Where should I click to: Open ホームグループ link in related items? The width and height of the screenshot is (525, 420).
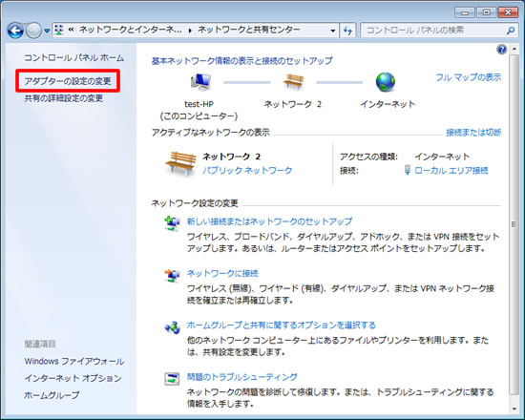tap(52, 395)
